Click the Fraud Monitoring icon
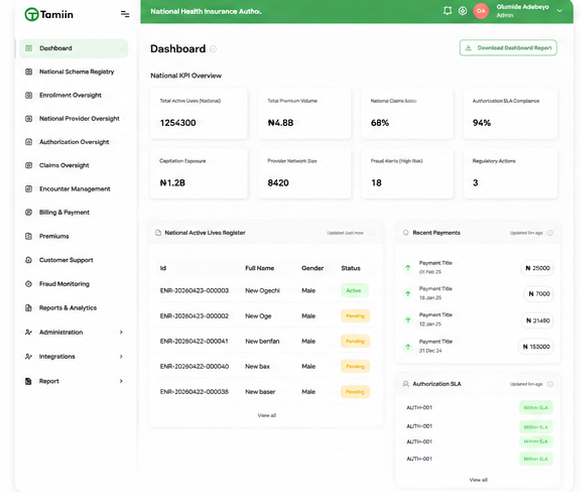This screenshot has height=492, width=581. click(29, 284)
